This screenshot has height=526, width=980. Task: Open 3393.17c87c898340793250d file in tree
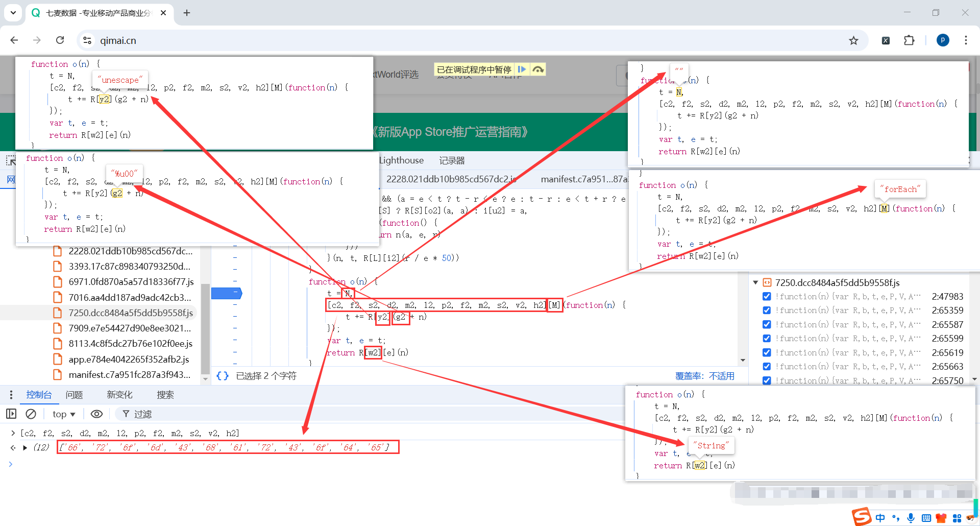click(130, 267)
